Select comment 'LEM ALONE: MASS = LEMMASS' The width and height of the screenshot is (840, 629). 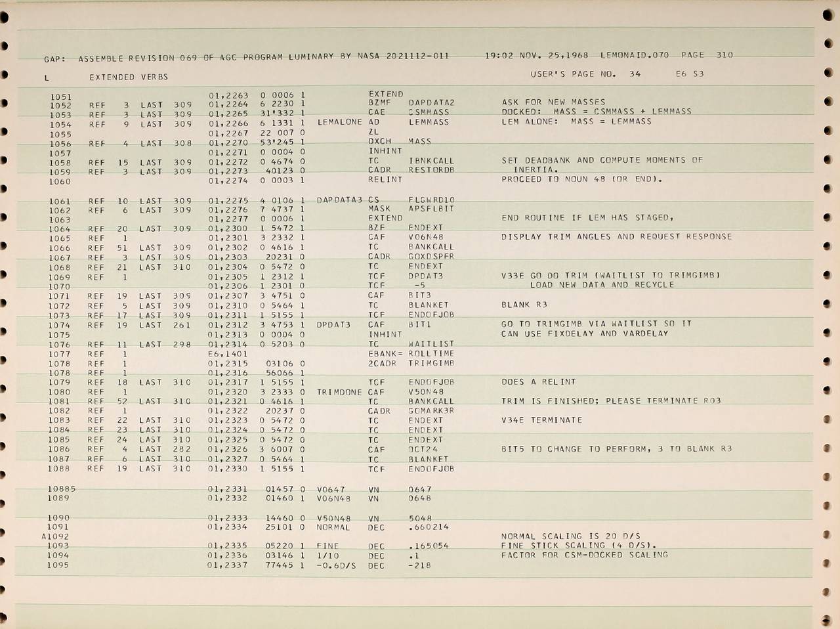coord(576,121)
